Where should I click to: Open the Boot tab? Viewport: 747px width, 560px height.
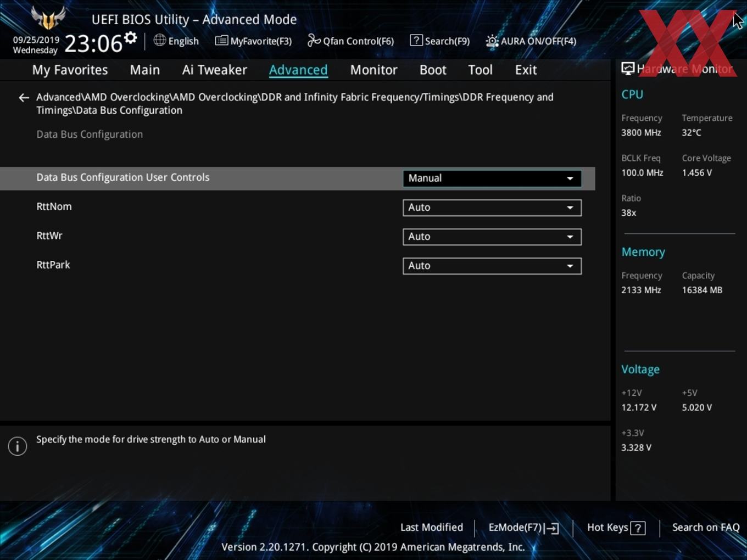pos(433,70)
